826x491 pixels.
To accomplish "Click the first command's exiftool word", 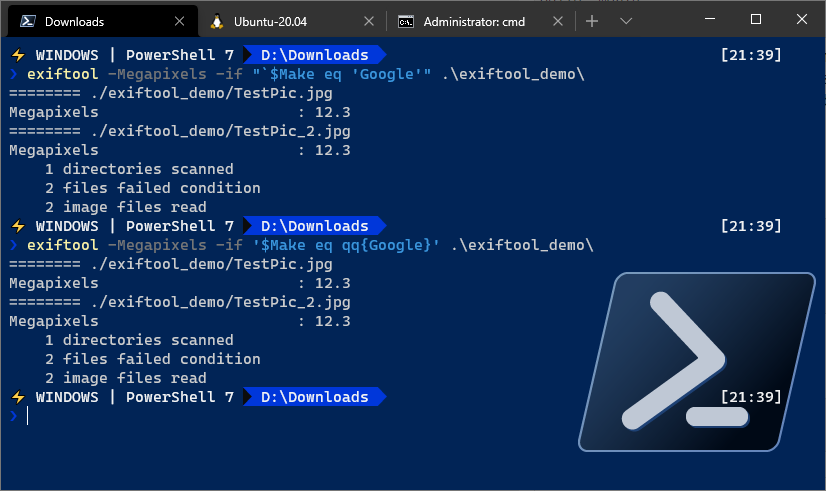I will pos(63,74).
